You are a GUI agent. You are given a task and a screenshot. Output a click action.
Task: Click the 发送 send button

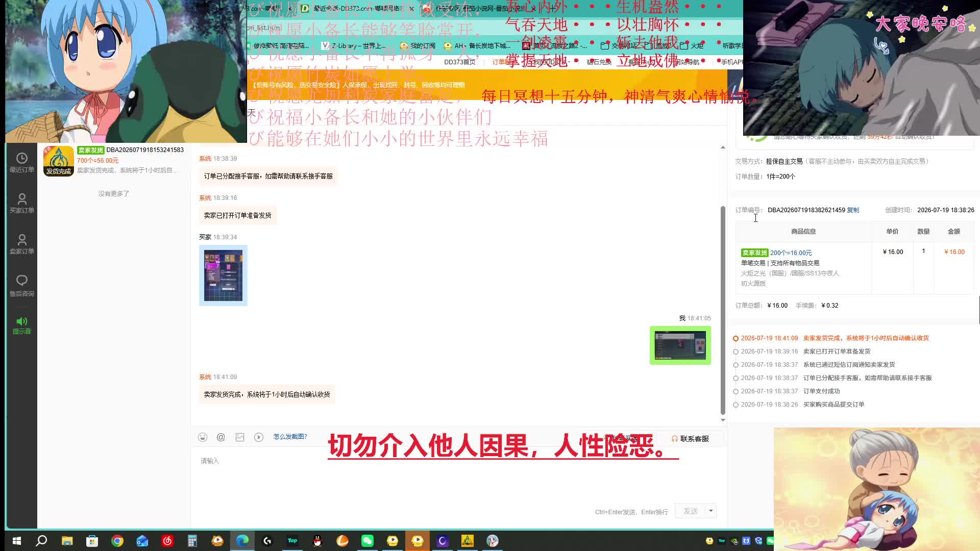click(x=690, y=511)
